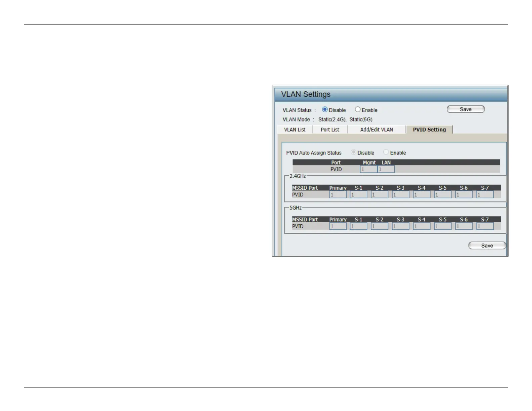The image size is (532, 411).
Task: Click the 'VLAN Status' label
Action: pyautogui.click(x=297, y=110)
